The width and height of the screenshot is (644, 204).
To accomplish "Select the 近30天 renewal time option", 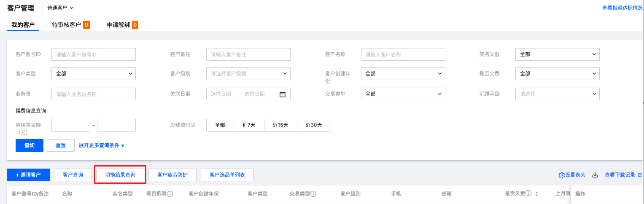I will 314,125.
